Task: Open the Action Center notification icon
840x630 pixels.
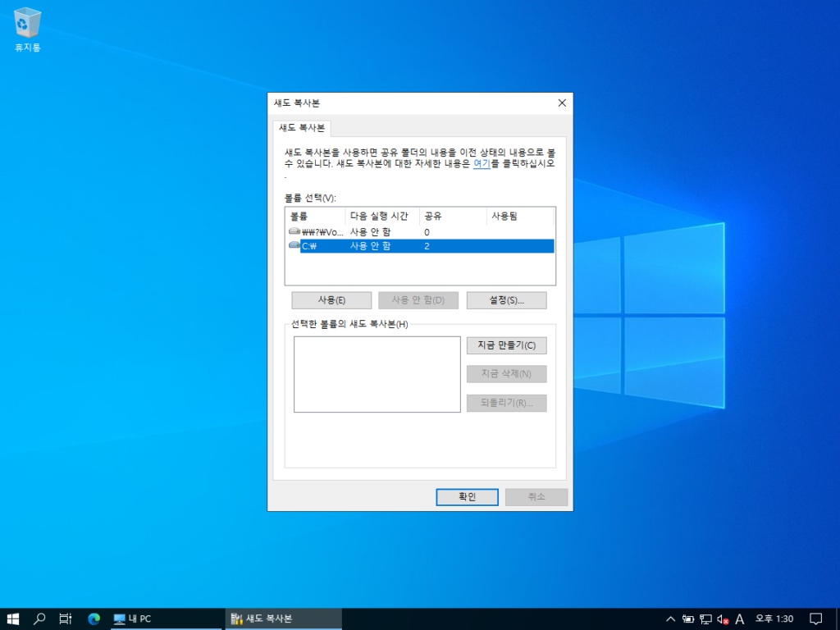Action: coord(816,619)
